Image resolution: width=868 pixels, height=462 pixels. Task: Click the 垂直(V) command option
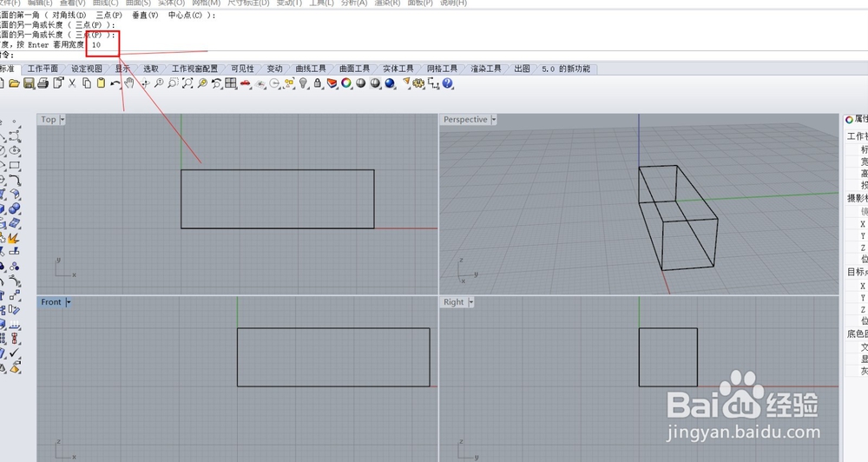(x=145, y=16)
